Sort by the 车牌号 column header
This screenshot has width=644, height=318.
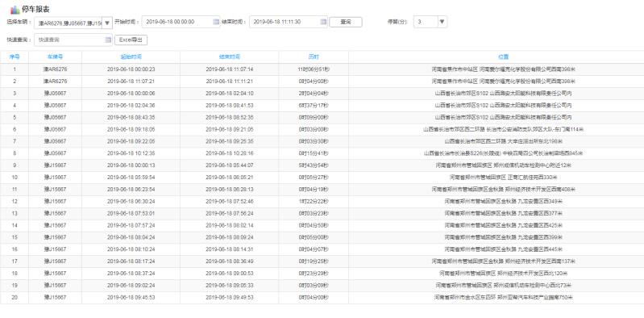click(x=55, y=56)
